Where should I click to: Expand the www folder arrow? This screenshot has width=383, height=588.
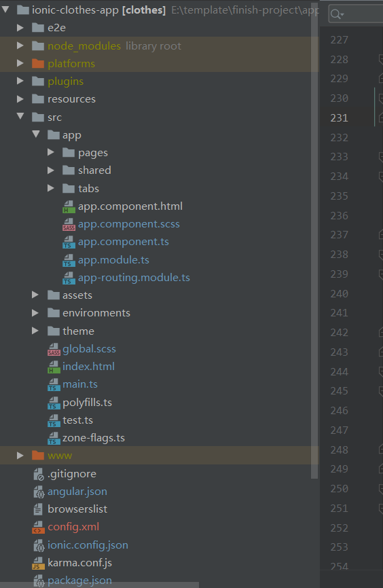20,455
